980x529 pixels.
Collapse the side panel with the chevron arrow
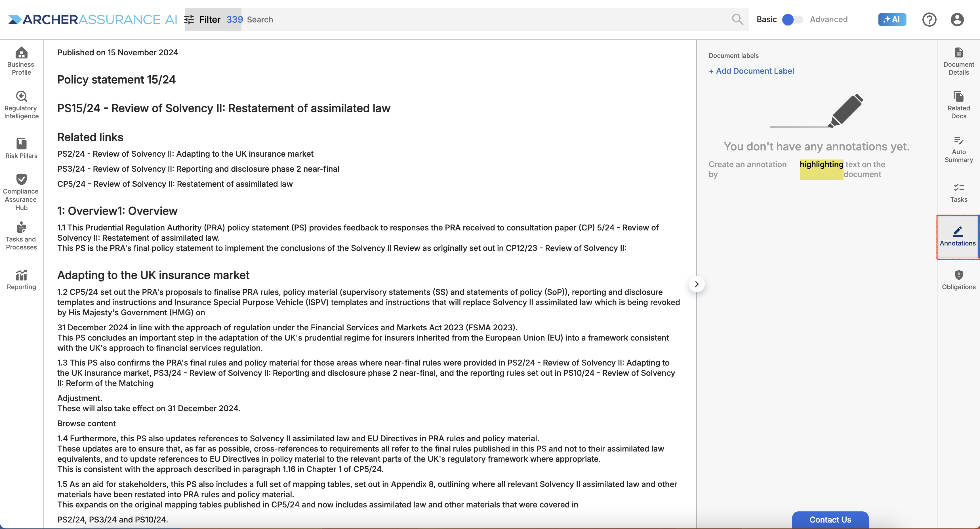(697, 284)
